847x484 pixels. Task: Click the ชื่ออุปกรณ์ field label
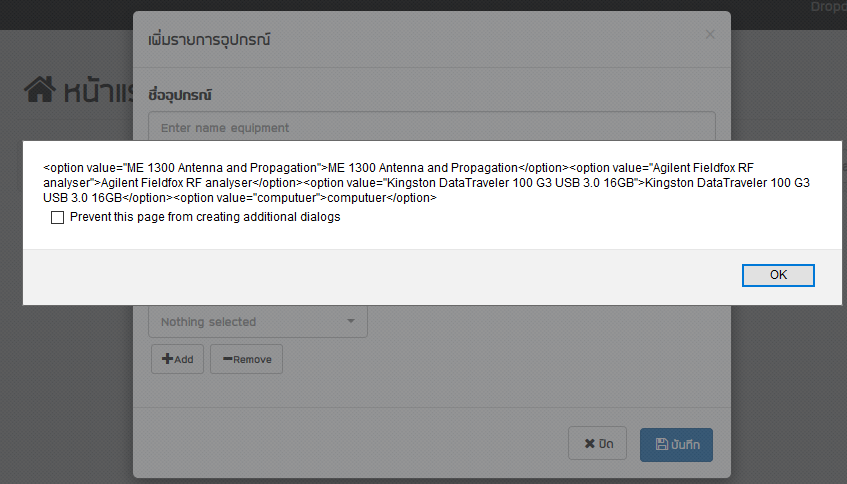pyautogui.click(x=180, y=95)
